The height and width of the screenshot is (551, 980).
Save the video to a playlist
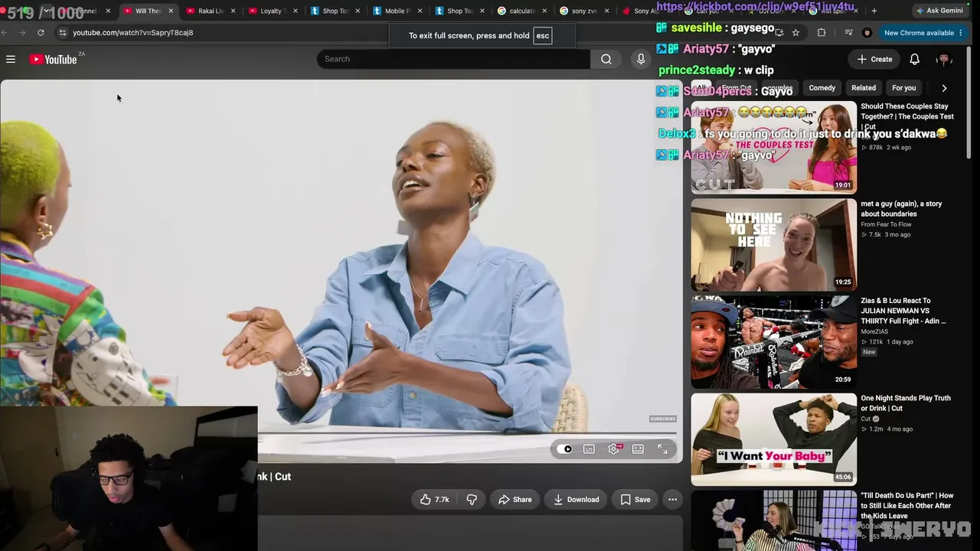[x=635, y=500]
